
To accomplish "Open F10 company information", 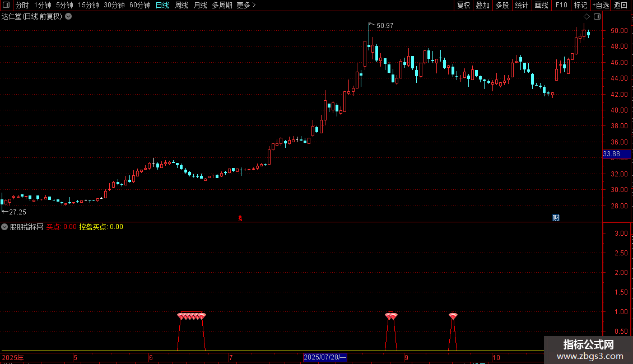I will [x=561, y=5].
